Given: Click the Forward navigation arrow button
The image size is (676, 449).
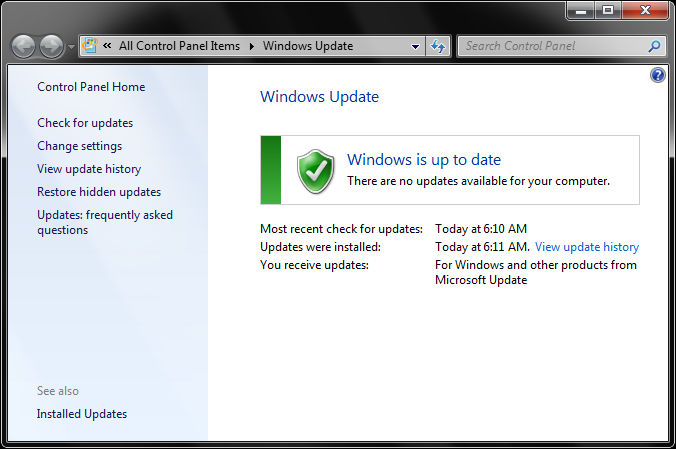Looking at the screenshot, I should 51,46.
